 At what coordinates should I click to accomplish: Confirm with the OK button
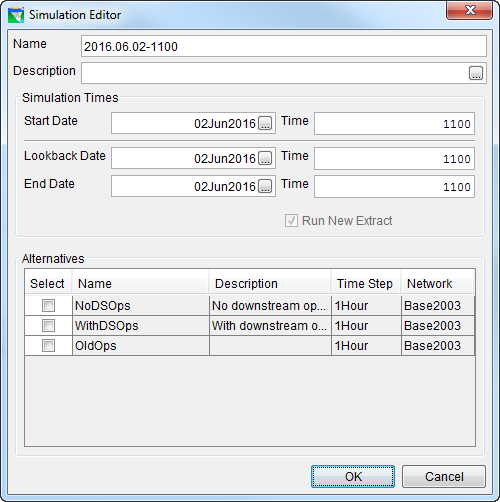(353, 477)
